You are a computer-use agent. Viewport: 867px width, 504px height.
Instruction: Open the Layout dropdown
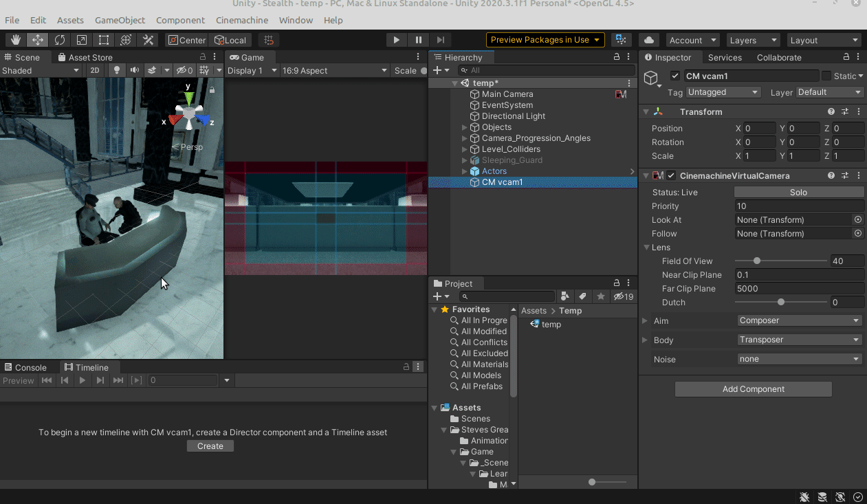tap(824, 40)
